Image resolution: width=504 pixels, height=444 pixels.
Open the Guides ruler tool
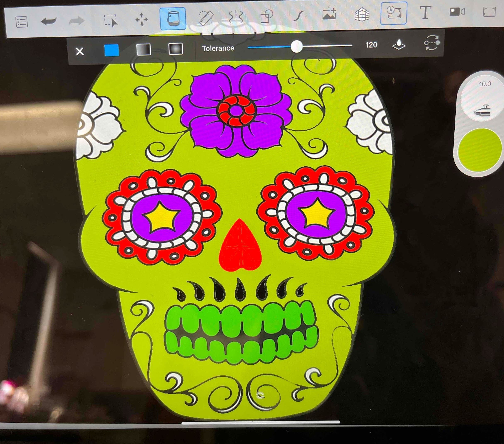pyautogui.click(x=206, y=18)
